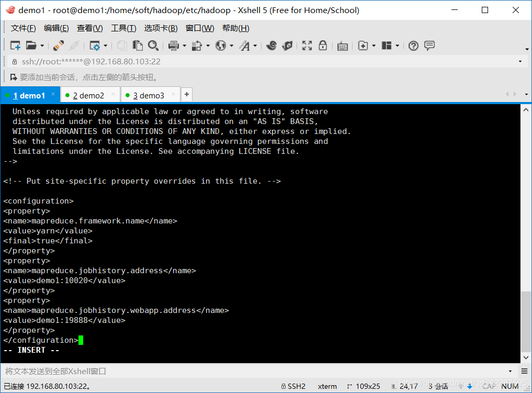This screenshot has width=532, height=393.
Task: Select the 1 demo1 tab
Action: pos(29,96)
